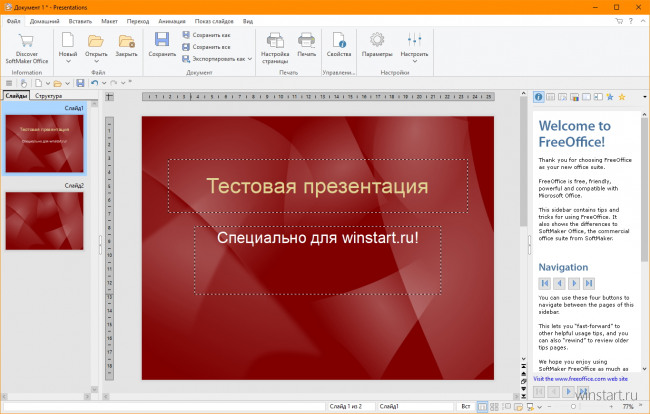Viewport: 650px width, 414px height.
Task: Switch to slide sorter grid view in status bar
Action: click(x=494, y=407)
